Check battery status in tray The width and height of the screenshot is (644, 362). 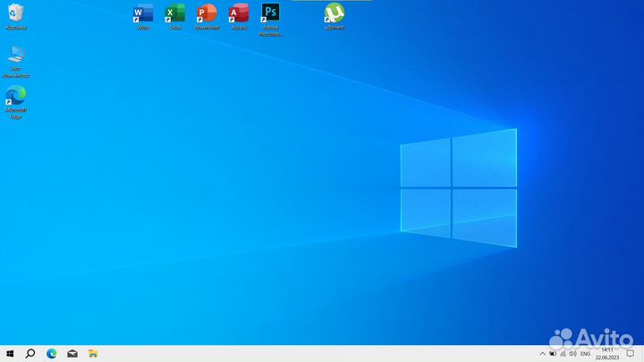click(553, 354)
